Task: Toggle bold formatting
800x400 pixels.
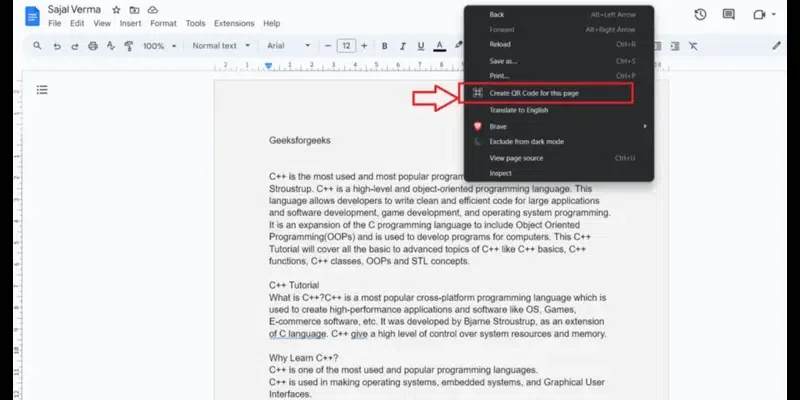Action: tap(385, 46)
